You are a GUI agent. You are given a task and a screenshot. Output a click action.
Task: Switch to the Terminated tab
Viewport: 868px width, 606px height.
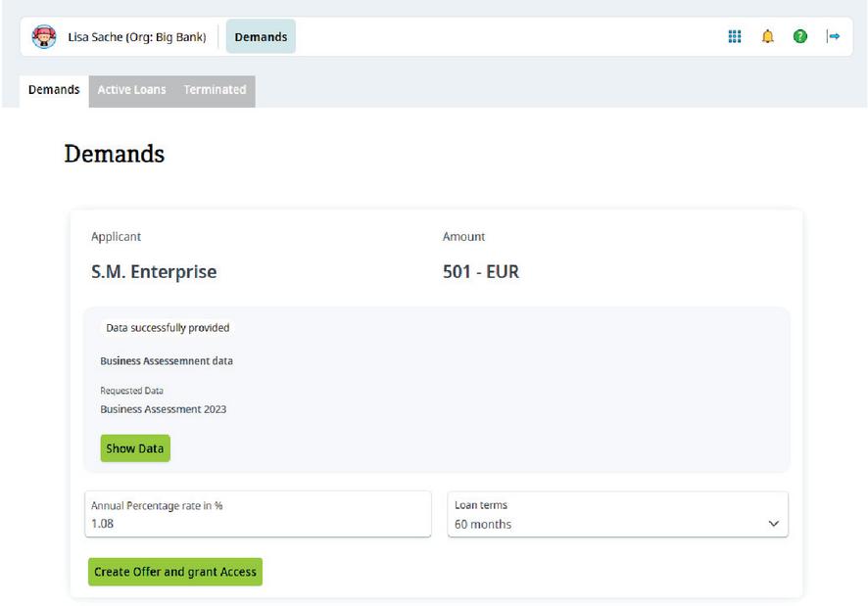(x=215, y=90)
